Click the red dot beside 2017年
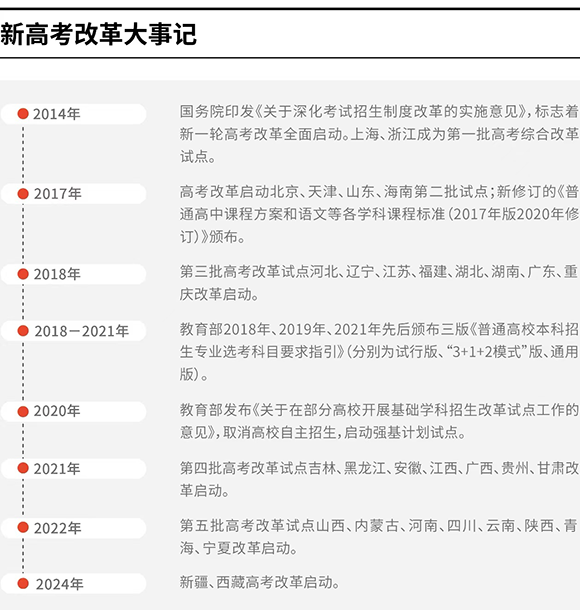The height and width of the screenshot is (610, 580). click(x=23, y=193)
